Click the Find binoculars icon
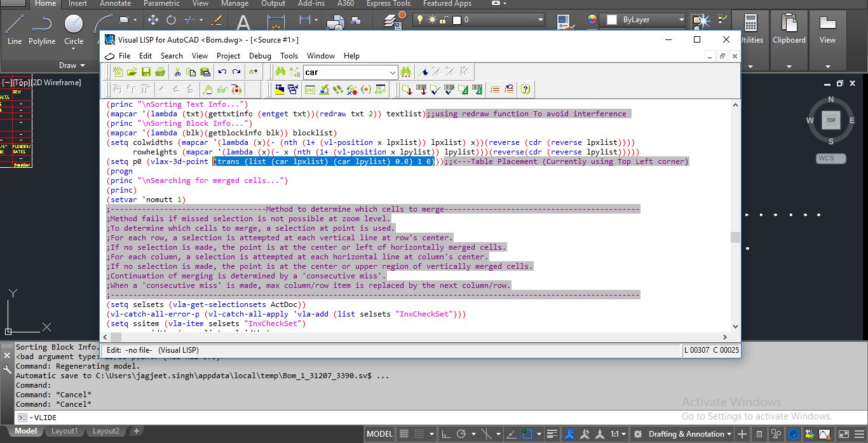The height and width of the screenshot is (443, 868). coord(280,72)
